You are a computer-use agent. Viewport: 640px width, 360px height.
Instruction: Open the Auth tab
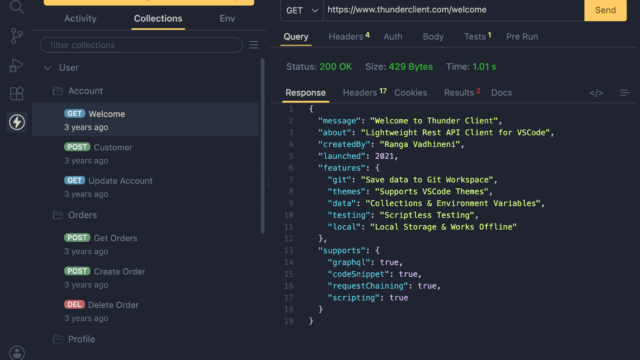(x=393, y=37)
